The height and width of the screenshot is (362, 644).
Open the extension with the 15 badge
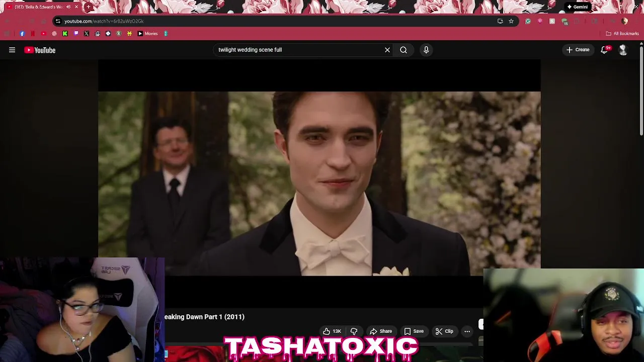coord(565,22)
